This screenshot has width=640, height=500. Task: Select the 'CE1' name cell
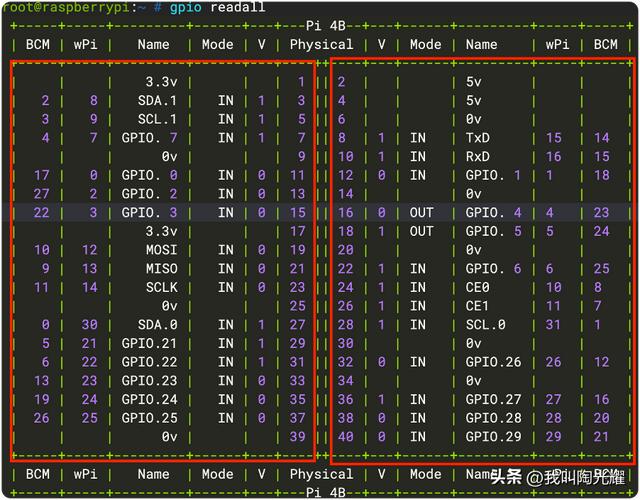[478, 306]
